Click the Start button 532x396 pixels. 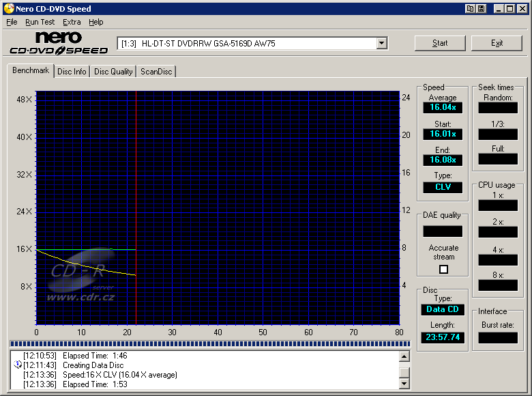tap(440, 43)
